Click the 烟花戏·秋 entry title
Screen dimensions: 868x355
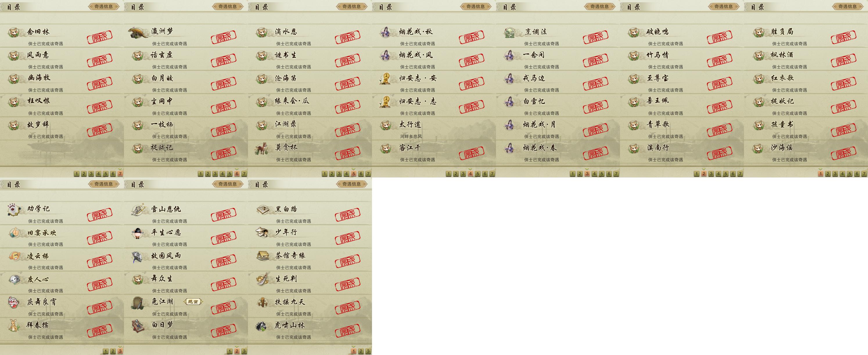[x=416, y=32]
